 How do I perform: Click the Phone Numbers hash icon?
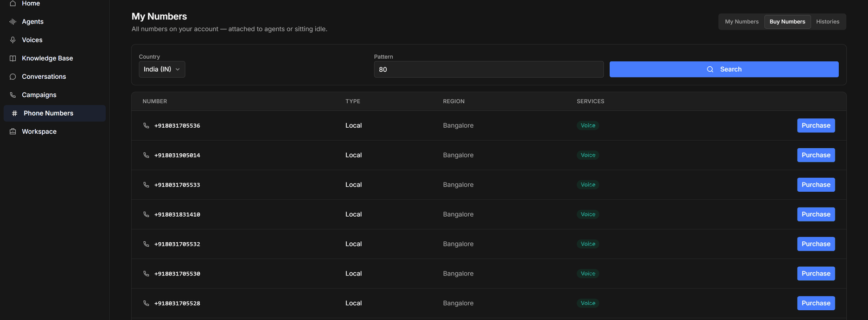(x=15, y=113)
